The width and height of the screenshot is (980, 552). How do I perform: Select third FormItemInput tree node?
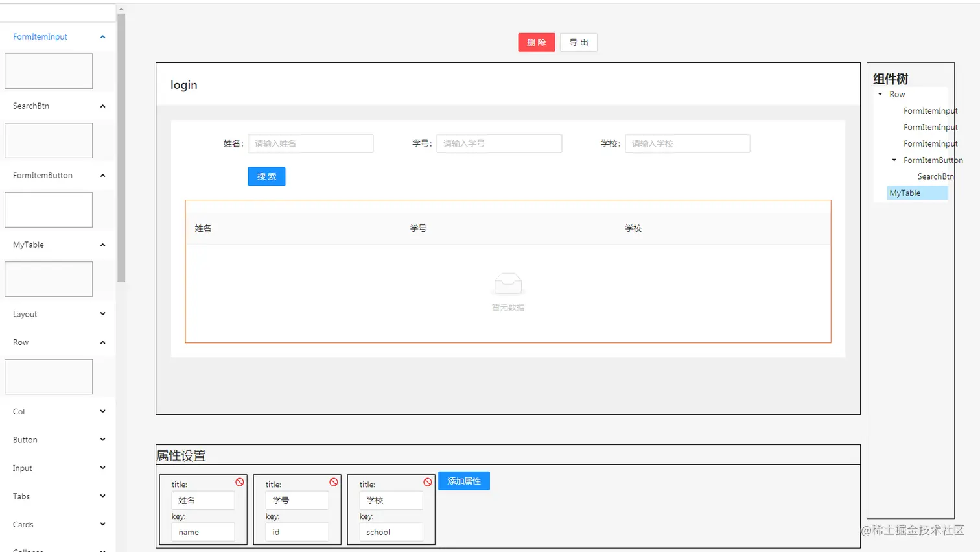(930, 143)
